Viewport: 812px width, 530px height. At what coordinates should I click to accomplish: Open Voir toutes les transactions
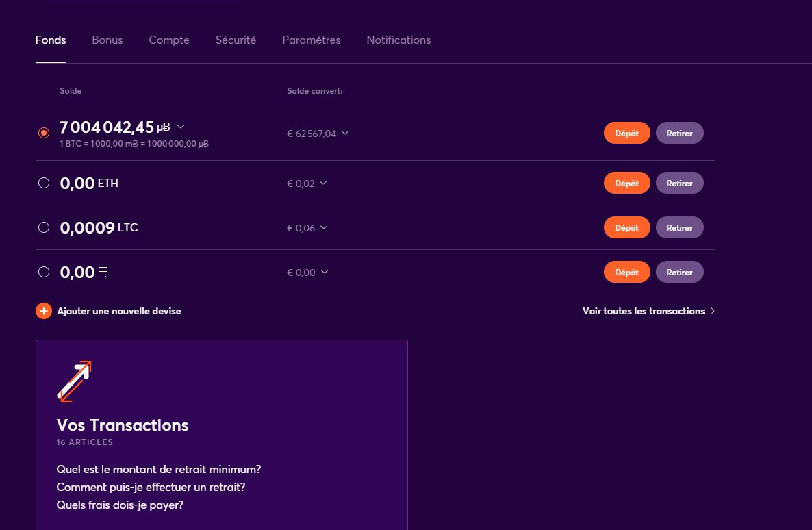(644, 311)
